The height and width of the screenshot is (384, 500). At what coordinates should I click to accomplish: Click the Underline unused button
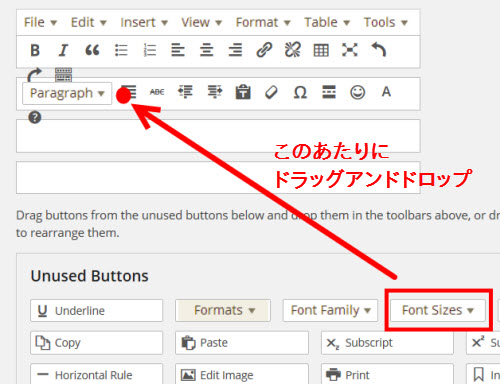click(96, 311)
